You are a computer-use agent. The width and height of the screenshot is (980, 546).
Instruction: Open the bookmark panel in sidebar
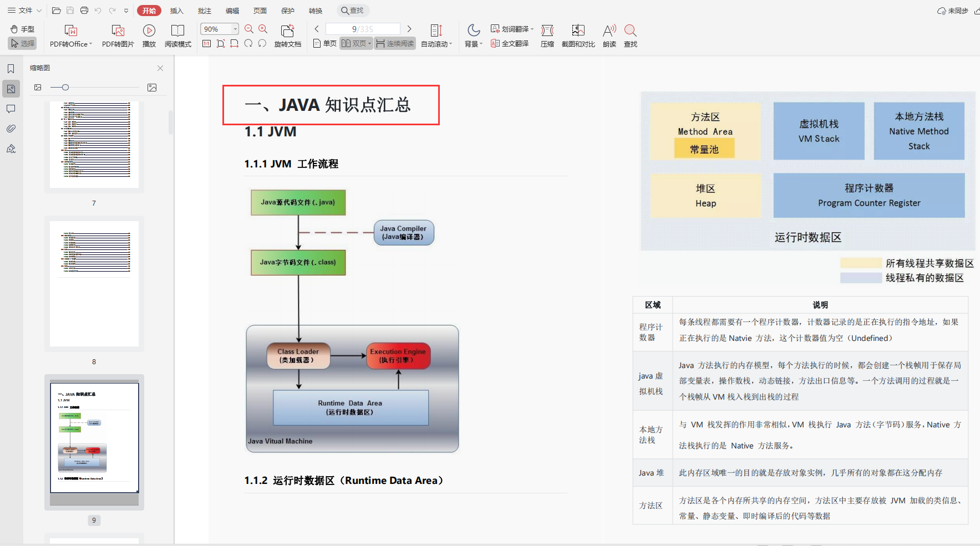pyautogui.click(x=11, y=69)
